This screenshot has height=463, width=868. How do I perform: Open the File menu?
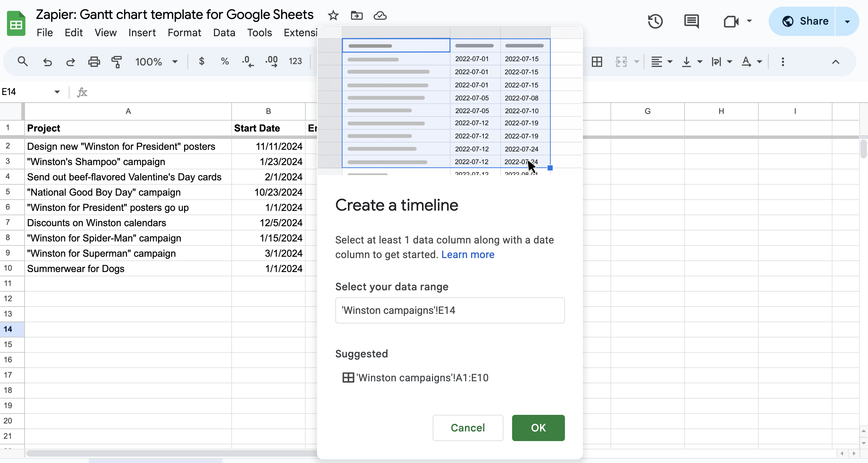click(45, 33)
